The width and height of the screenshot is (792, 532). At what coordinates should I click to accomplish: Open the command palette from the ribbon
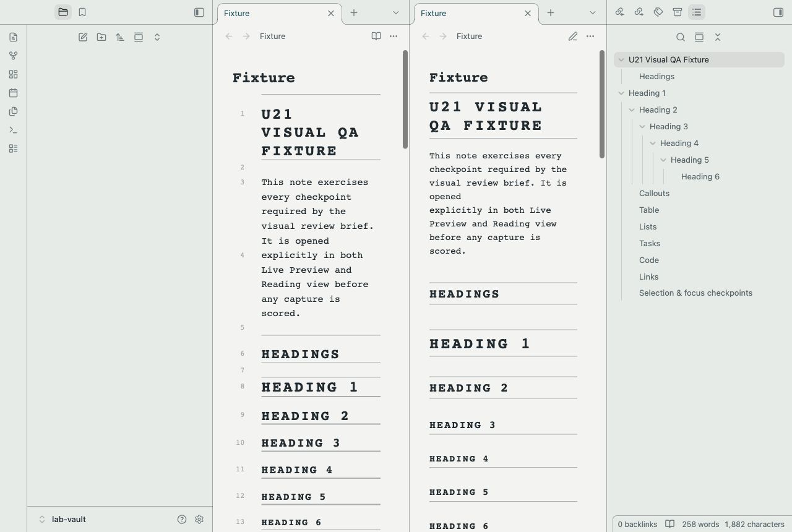[x=13, y=130]
